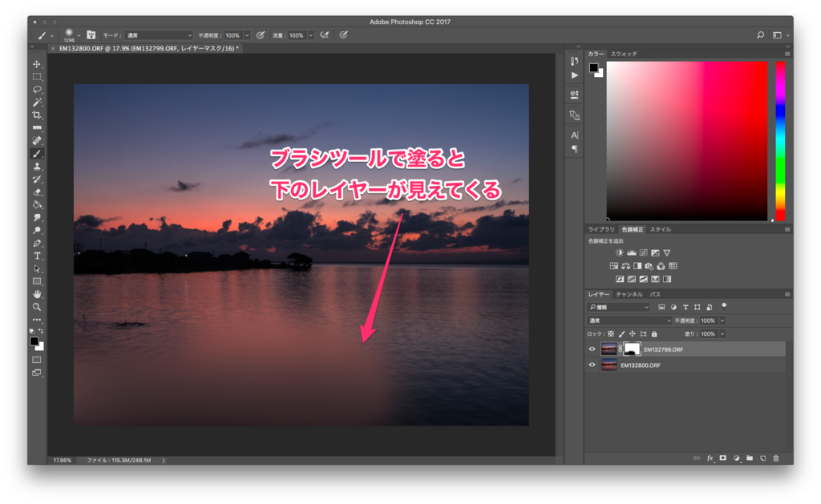Expand the layer fill 100% dropdown
This screenshot has height=504, width=821.
click(722, 334)
